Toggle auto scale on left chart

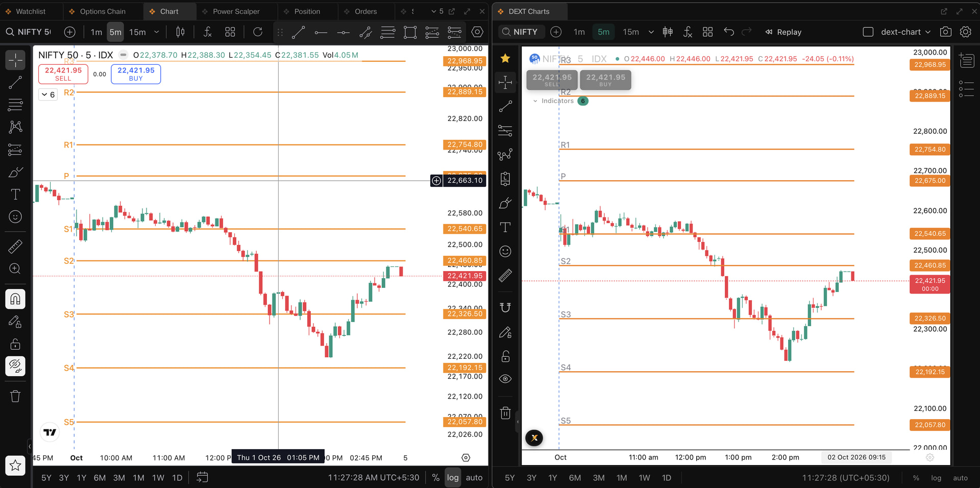point(474,478)
